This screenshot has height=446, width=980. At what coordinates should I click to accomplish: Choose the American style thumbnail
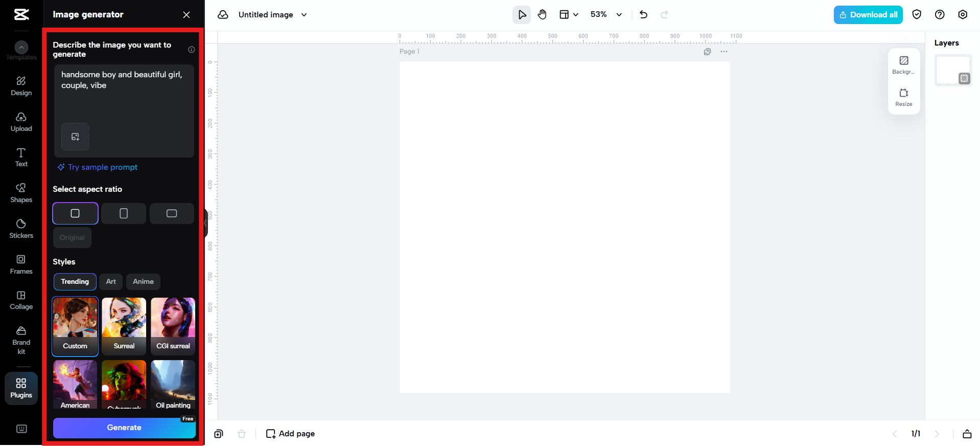(75, 385)
